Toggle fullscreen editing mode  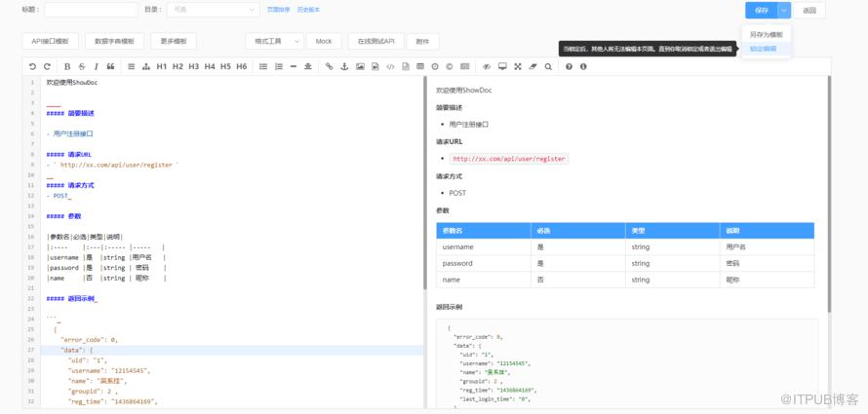[518, 66]
